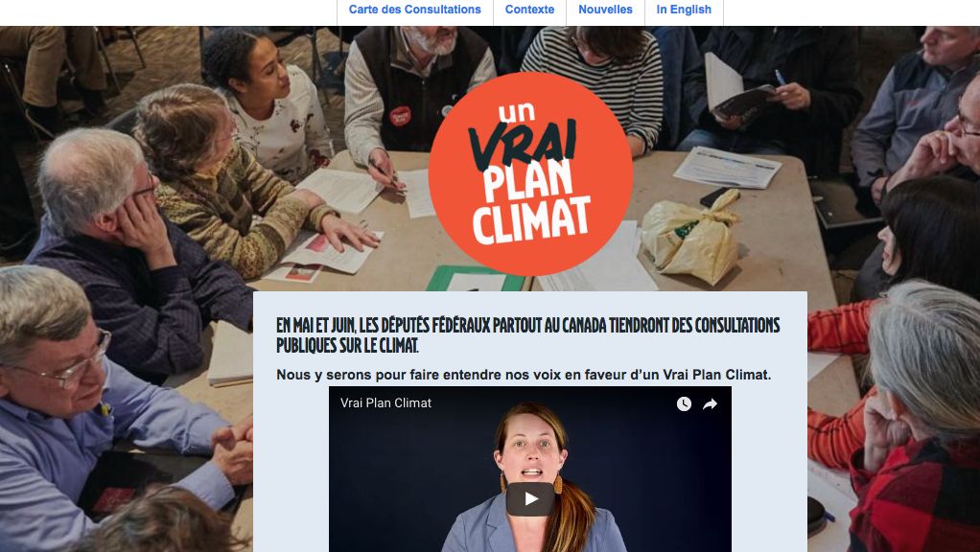The width and height of the screenshot is (980, 552).
Task: Click the orange Un Vrai Plan Climat logo
Action: pos(530,173)
